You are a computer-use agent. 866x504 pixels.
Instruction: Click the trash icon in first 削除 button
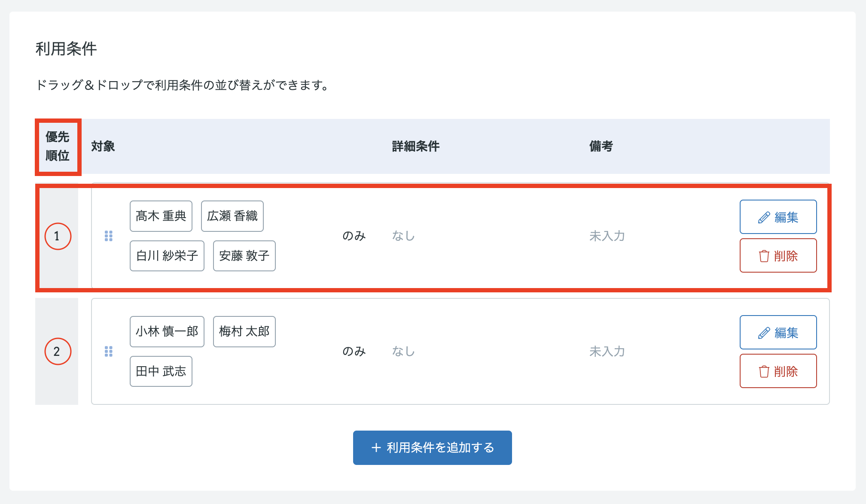click(x=764, y=256)
